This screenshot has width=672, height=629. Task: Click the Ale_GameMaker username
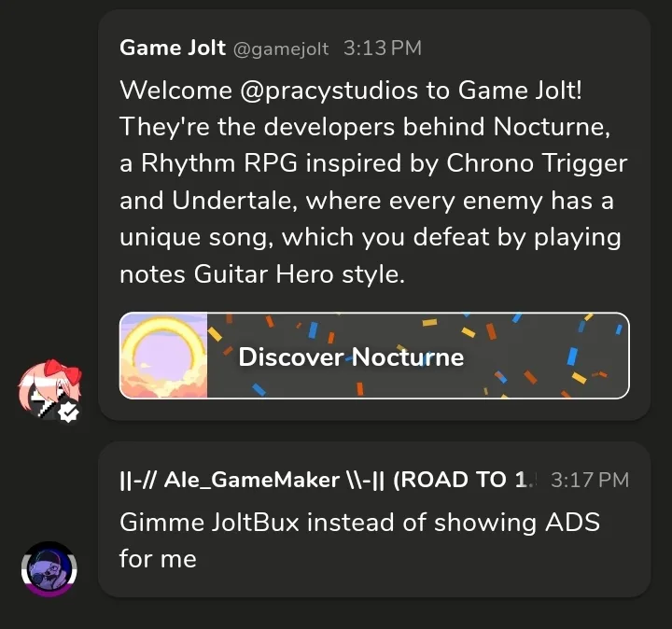tap(251, 480)
